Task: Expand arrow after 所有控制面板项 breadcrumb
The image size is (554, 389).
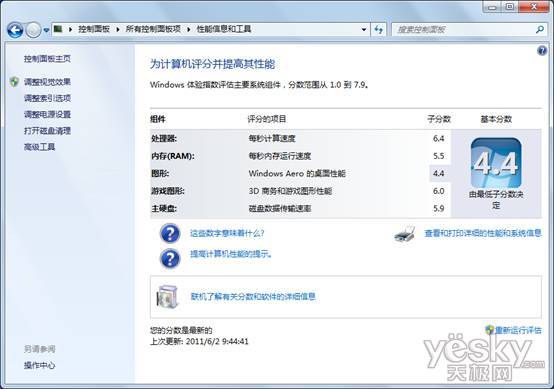Action: click(189, 29)
